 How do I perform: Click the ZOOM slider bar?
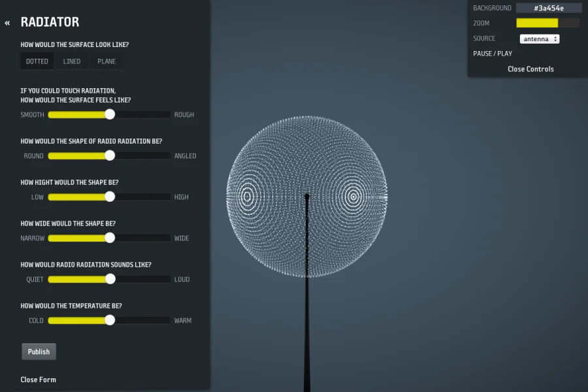[547, 23]
